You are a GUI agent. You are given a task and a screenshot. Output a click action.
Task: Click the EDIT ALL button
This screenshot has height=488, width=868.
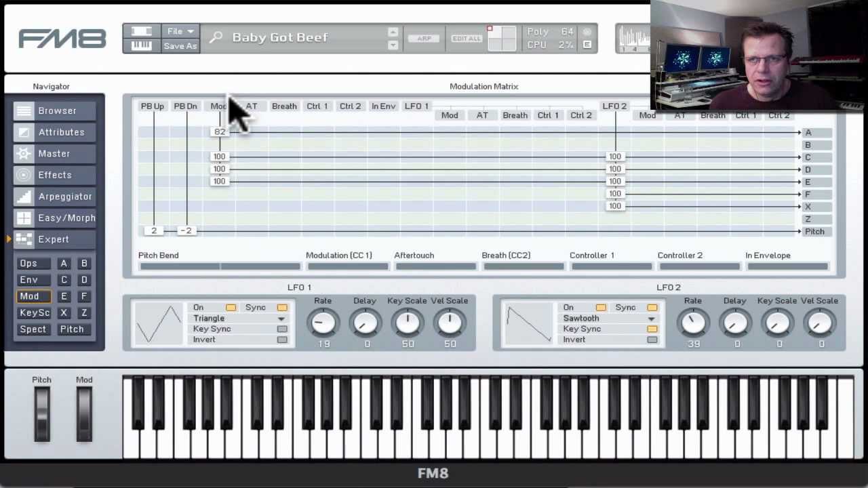[467, 39]
